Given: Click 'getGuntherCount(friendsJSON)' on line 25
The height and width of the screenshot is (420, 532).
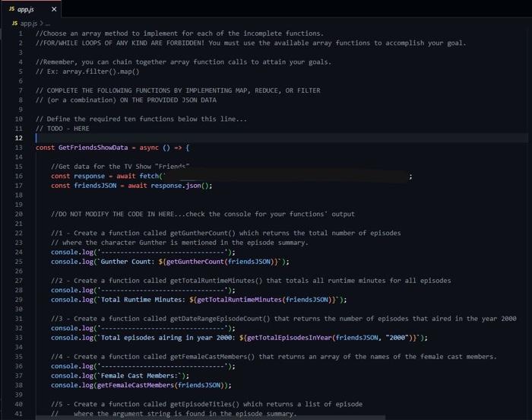Looking at the screenshot, I should (x=220, y=262).
